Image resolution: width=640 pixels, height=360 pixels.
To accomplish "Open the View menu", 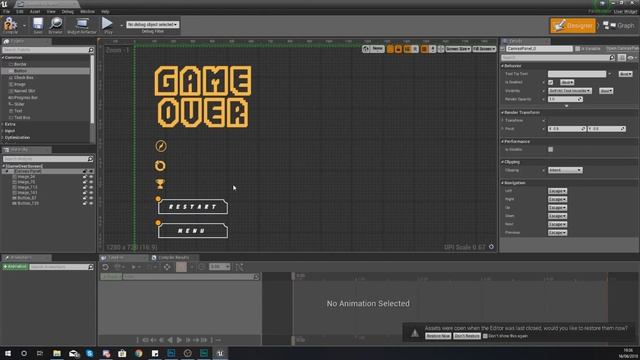I will coord(51,11).
